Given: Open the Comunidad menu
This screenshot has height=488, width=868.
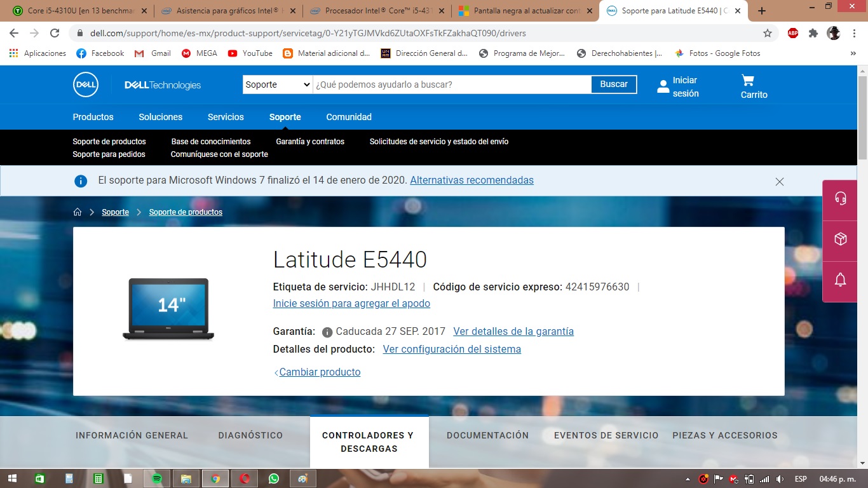Looking at the screenshot, I should (349, 117).
